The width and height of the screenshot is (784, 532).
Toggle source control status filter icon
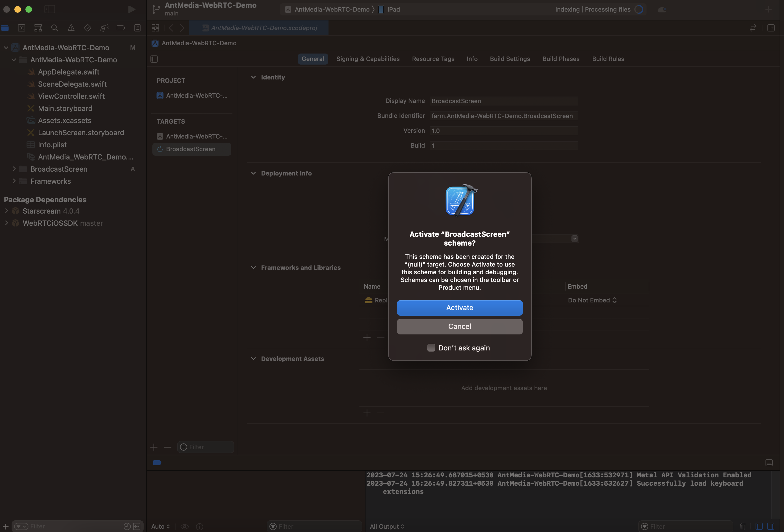(x=137, y=526)
